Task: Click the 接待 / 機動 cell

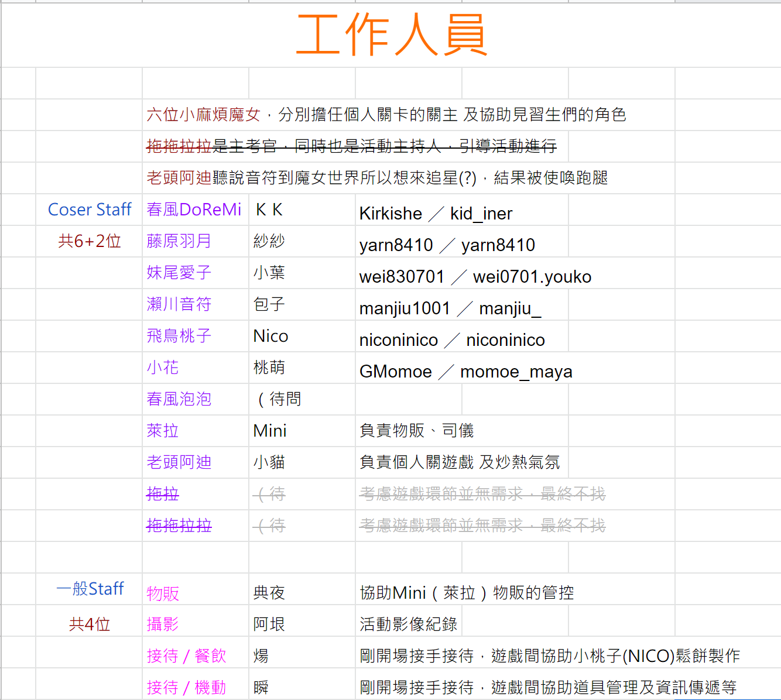Action: pos(196,684)
